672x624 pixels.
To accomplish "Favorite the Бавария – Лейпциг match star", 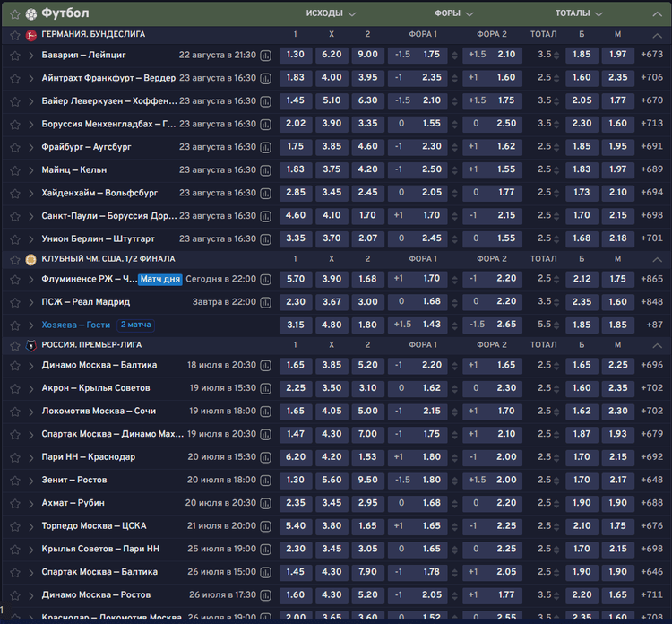I will 14,55.
